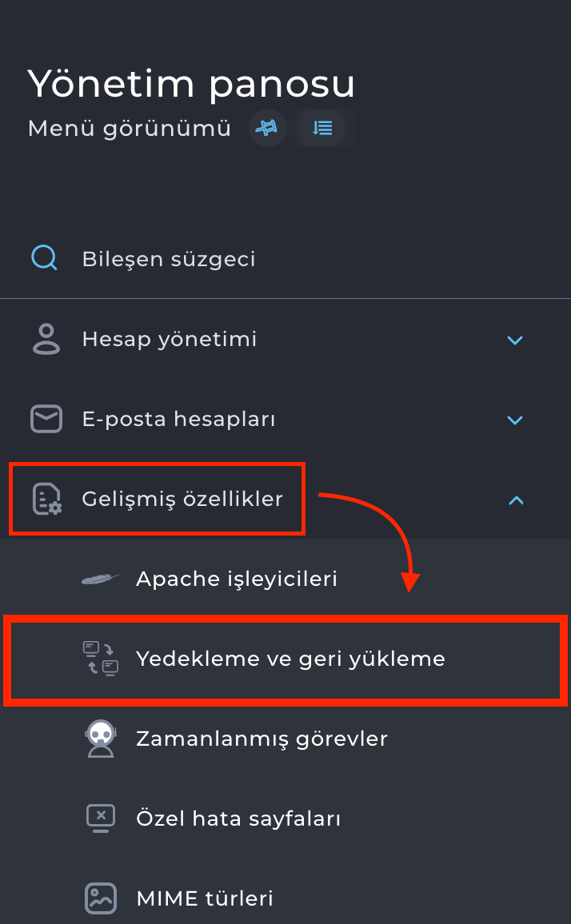
Task: Click the sort list menu icon
Action: click(322, 128)
